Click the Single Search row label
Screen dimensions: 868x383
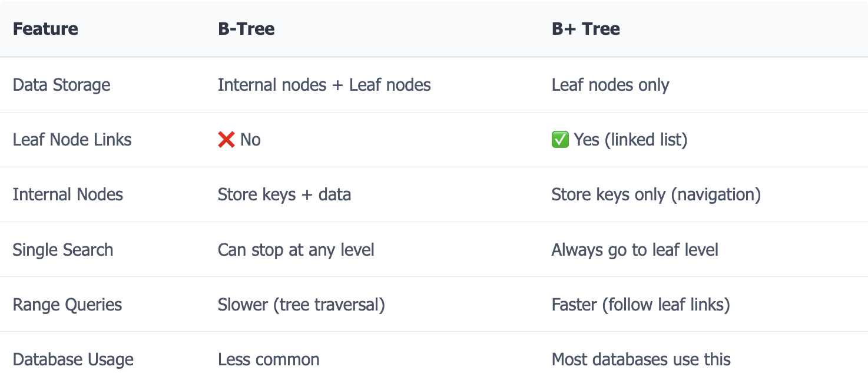tap(63, 250)
